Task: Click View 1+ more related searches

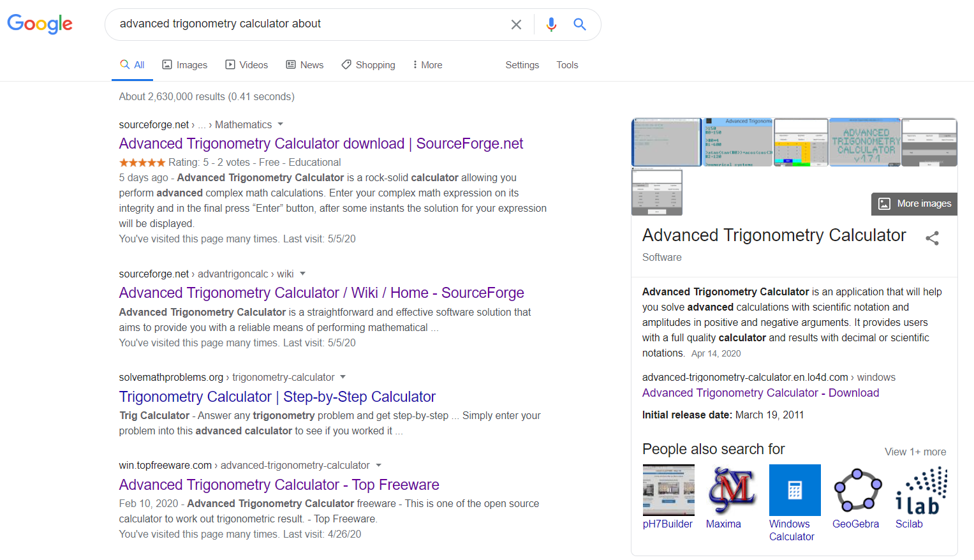Action: [x=915, y=452]
